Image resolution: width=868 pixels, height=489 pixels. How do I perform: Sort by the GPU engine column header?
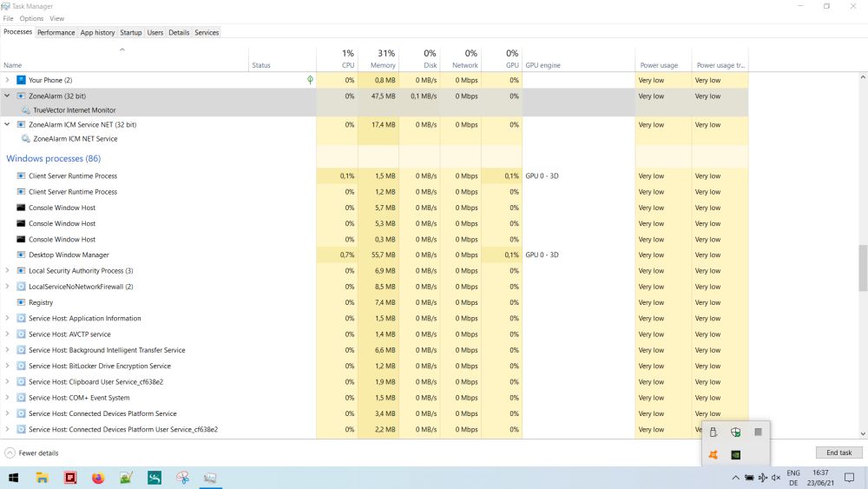578,59
